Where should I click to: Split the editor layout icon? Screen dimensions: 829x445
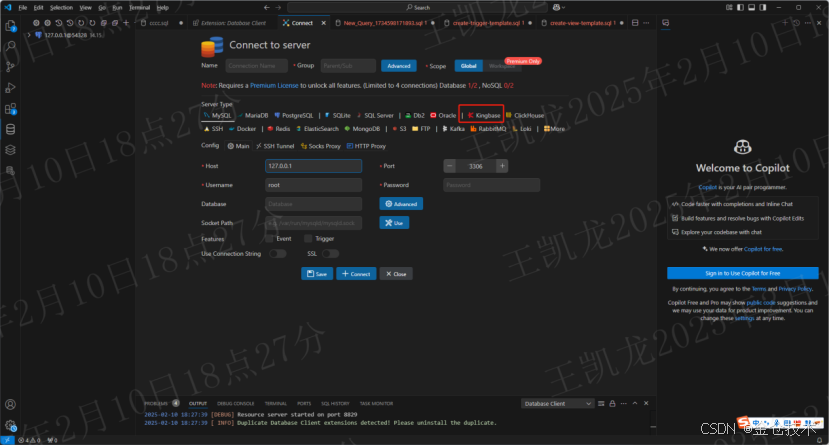(x=635, y=23)
